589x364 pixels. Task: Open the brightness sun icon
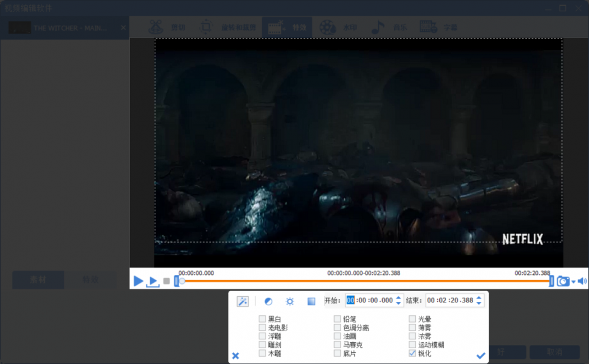(290, 301)
